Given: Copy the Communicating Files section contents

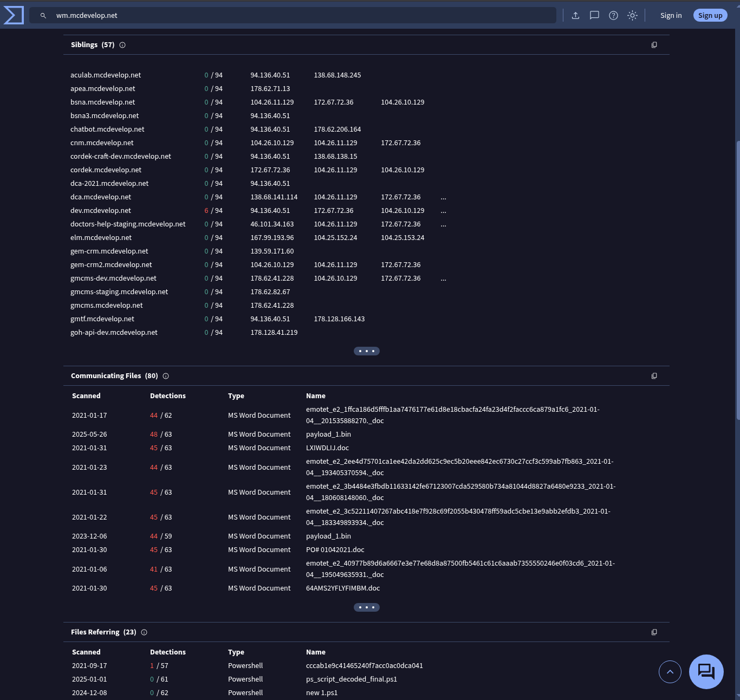Looking at the screenshot, I should (x=654, y=376).
